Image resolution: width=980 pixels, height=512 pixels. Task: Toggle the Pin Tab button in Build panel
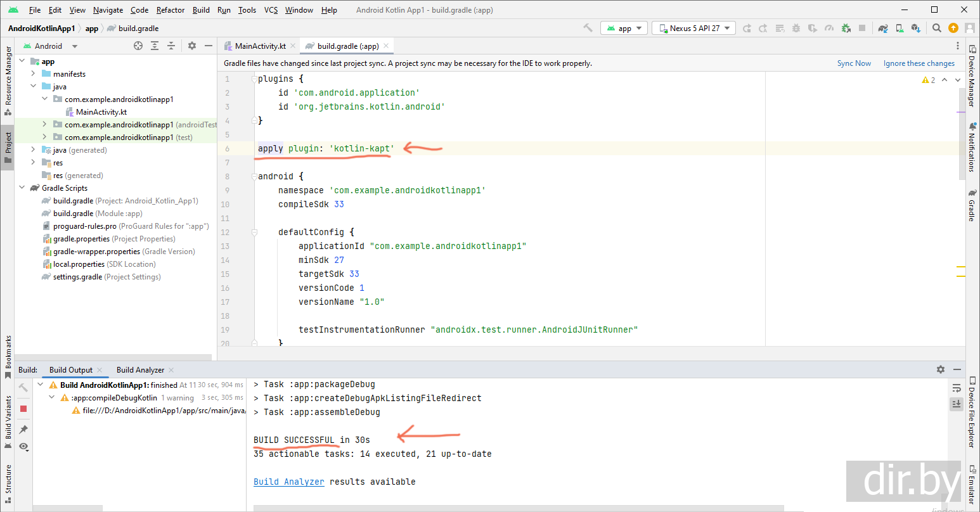tap(23, 429)
